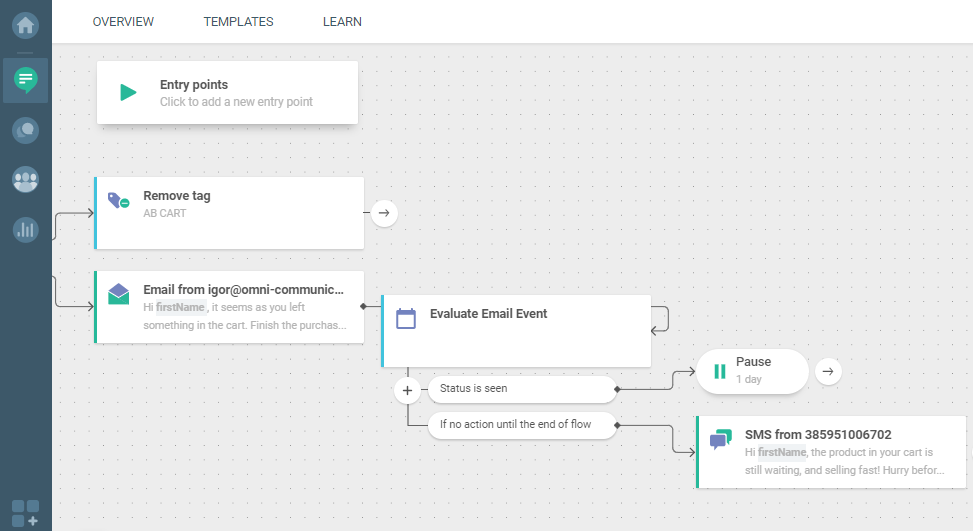This screenshot has height=531, width=973.
Task: Click the calendar icon on Evaluate Email Event
Action: tap(406, 319)
